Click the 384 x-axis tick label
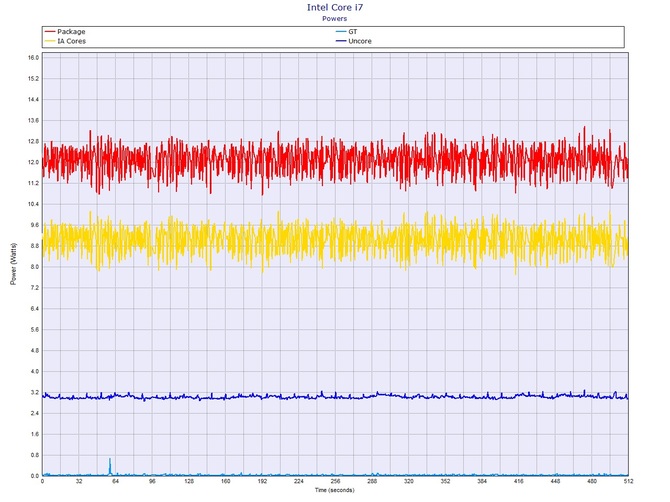 pyautogui.click(x=482, y=481)
